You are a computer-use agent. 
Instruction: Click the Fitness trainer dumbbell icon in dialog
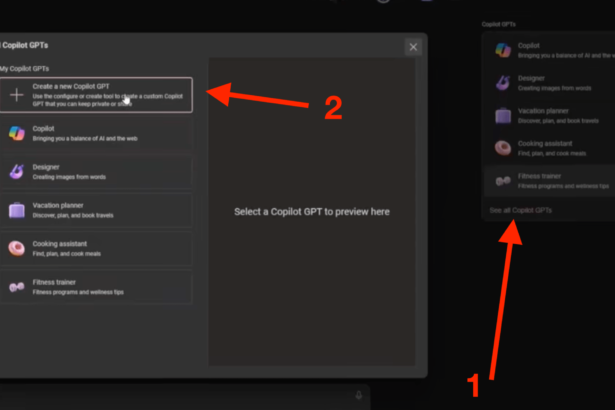point(16,287)
